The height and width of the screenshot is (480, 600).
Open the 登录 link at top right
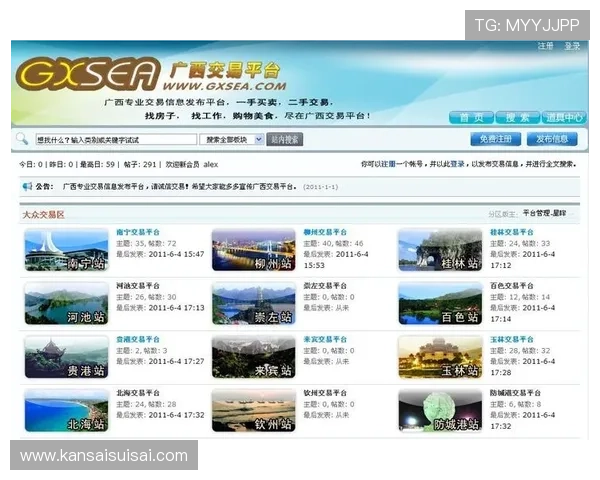(x=572, y=46)
